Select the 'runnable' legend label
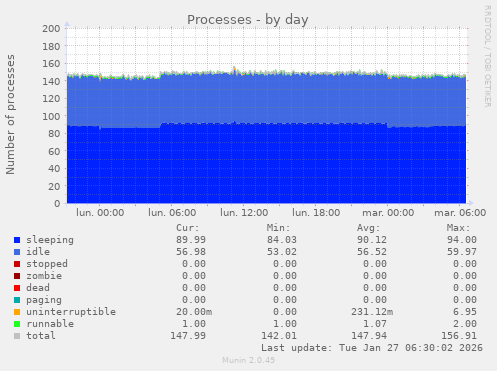The image size is (497, 371). pyautogui.click(x=50, y=324)
